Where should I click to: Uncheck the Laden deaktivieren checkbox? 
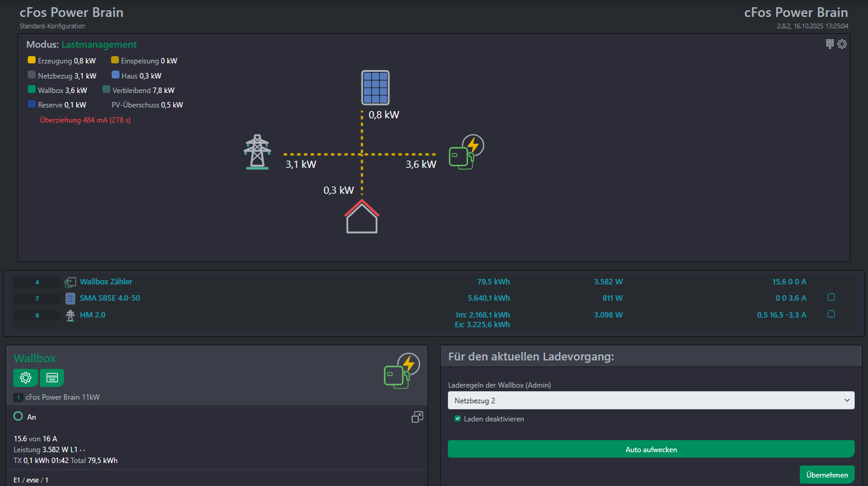click(458, 418)
